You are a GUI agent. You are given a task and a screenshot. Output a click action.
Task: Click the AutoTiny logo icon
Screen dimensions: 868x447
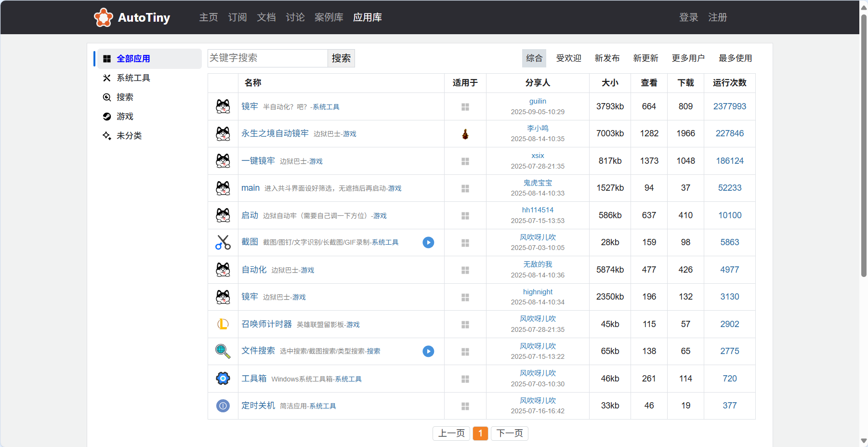pyautogui.click(x=103, y=17)
